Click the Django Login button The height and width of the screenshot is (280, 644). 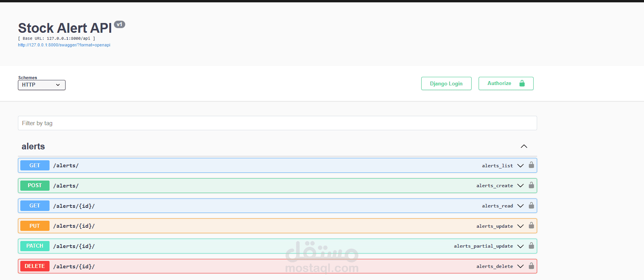pos(446,83)
